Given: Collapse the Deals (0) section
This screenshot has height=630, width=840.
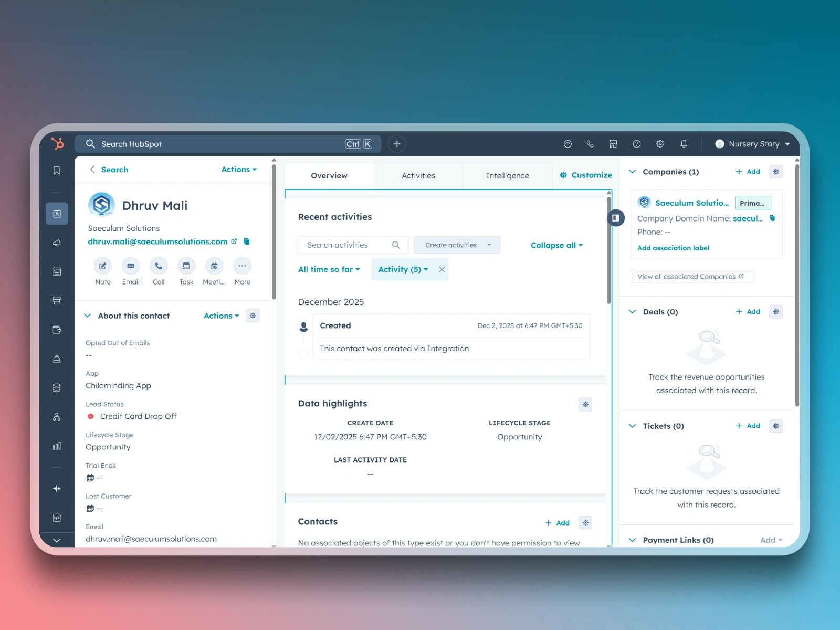Looking at the screenshot, I should click(x=632, y=312).
